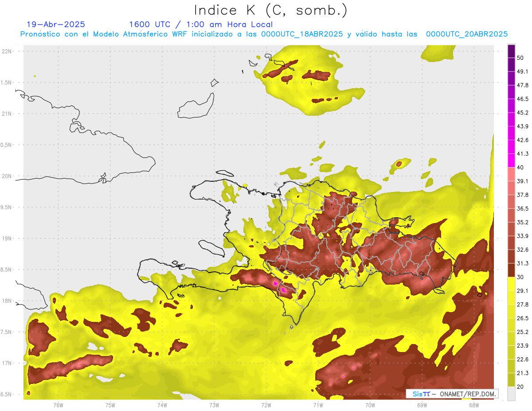Click the gray swatch at the color scale bottom
This screenshot has height=411, width=532.
[x=512, y=394]
